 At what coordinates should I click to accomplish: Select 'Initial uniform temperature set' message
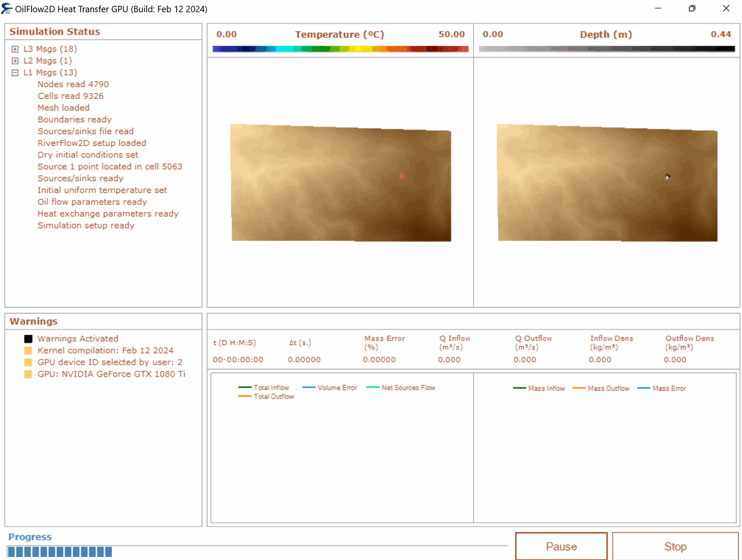click(x=102, y=191)
